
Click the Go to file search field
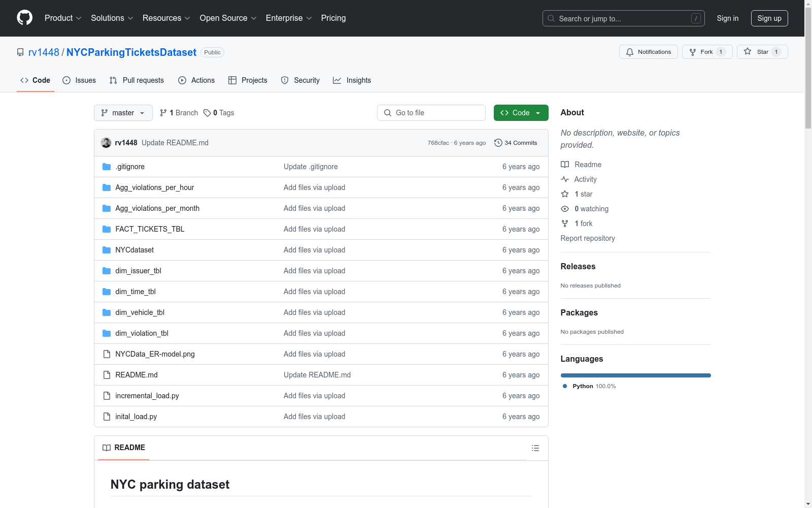(x=431, y=113)
